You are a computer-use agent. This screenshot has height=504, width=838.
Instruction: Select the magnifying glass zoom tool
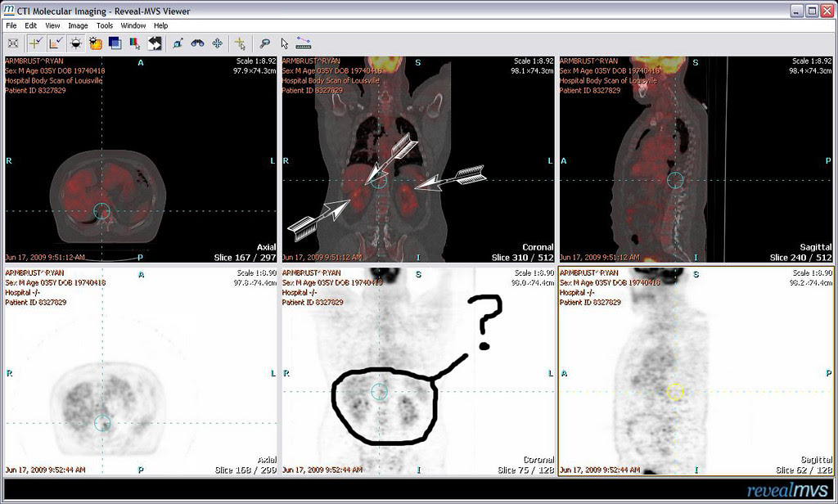coord(264,43)
